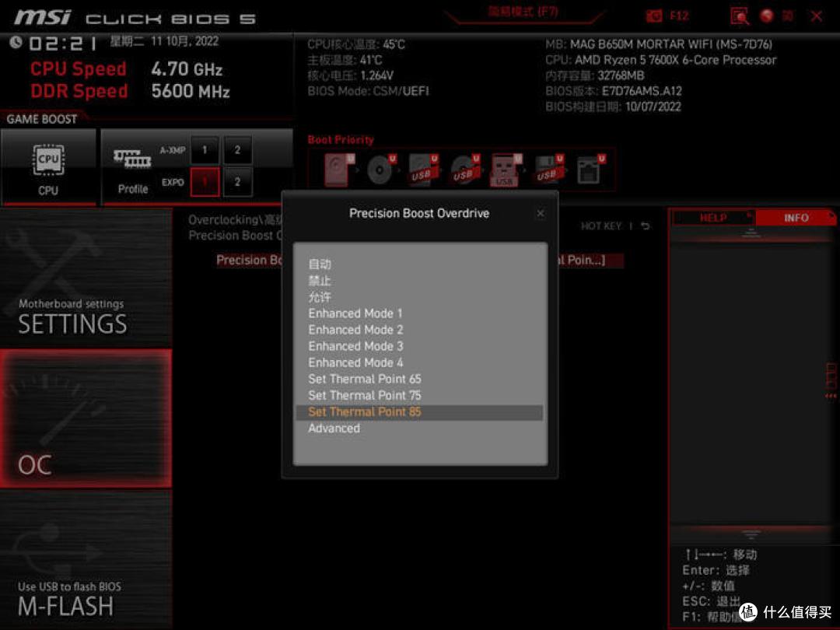The width and height of the screenshot is (840, 630).
Task: Open the M-FLASH section
Action: 86,560
